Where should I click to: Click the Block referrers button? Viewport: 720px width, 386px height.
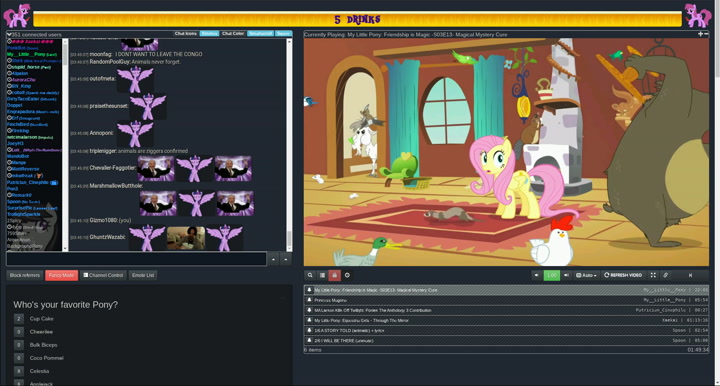(x=25, y=275)
